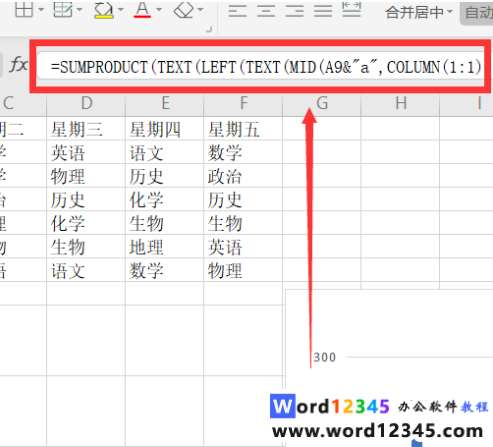The image size is (493, 447).
Task: Select 化学 cell in column E
Action: click(165, 199)
